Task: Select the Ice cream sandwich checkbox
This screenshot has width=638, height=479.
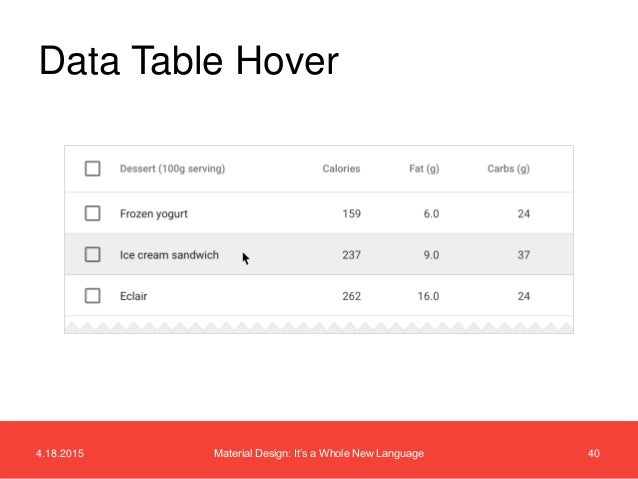Action: coord(92,254)
